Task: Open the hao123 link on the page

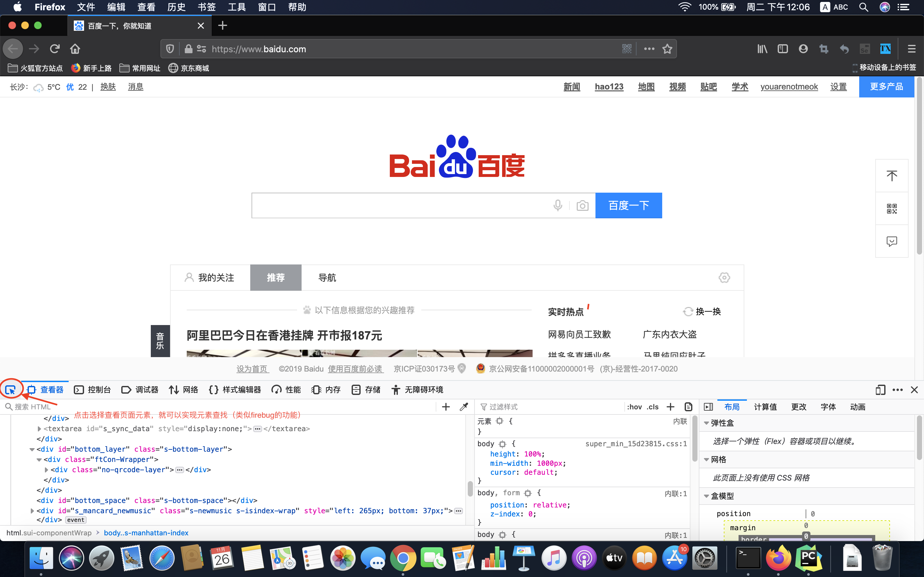Action: point(609,87)
